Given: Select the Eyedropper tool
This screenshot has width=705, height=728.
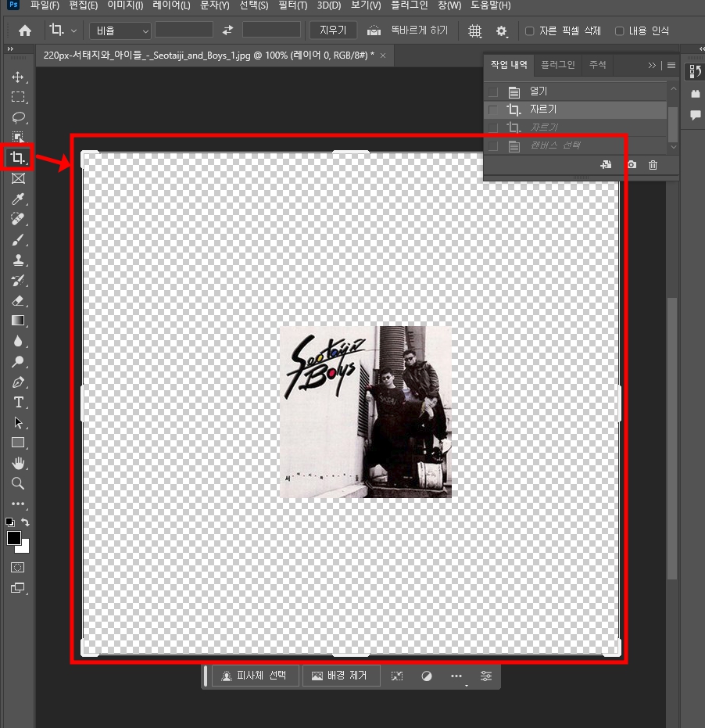Looking at the screenshot, I should (x=18, y=199).
